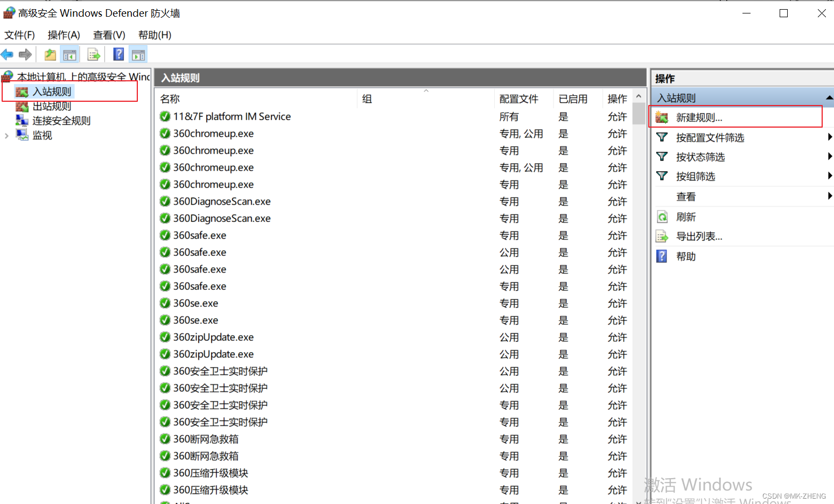Open the 按配置文件筛选 submenu arrow
The width and height of the screenshot is (834, 504).
[830, 137]
